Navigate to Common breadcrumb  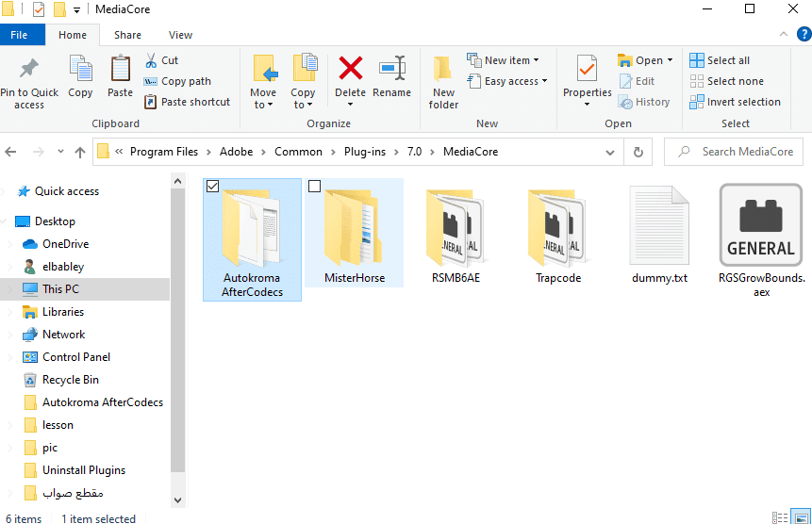pyautogui.click(x=298, y=152)
